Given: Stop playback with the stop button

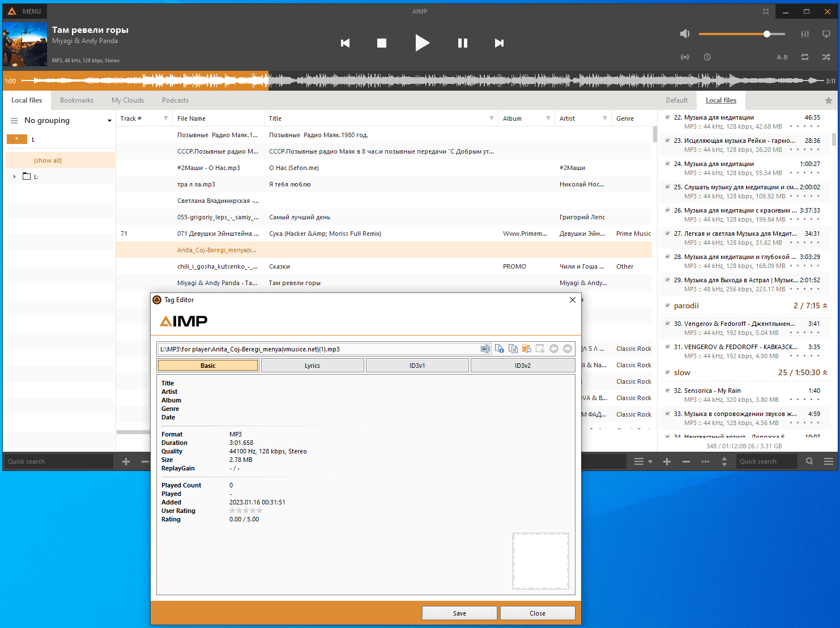Looking at the screenshot, I should click(382, 43).
